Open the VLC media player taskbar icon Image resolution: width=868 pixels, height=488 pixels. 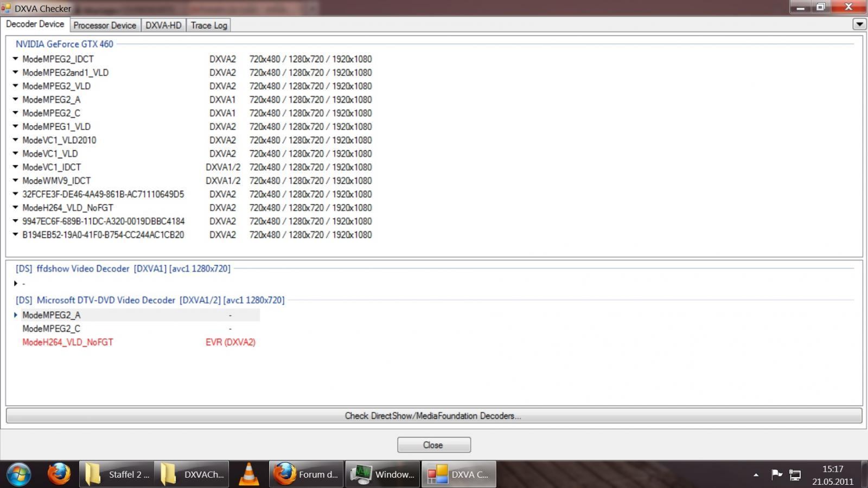coord(249,474)
